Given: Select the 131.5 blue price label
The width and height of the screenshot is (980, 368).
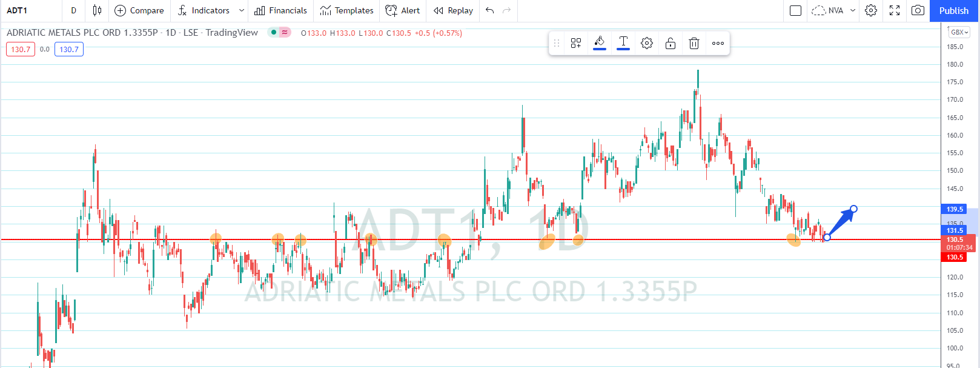Looking at the screenshot, I should 955,230.
